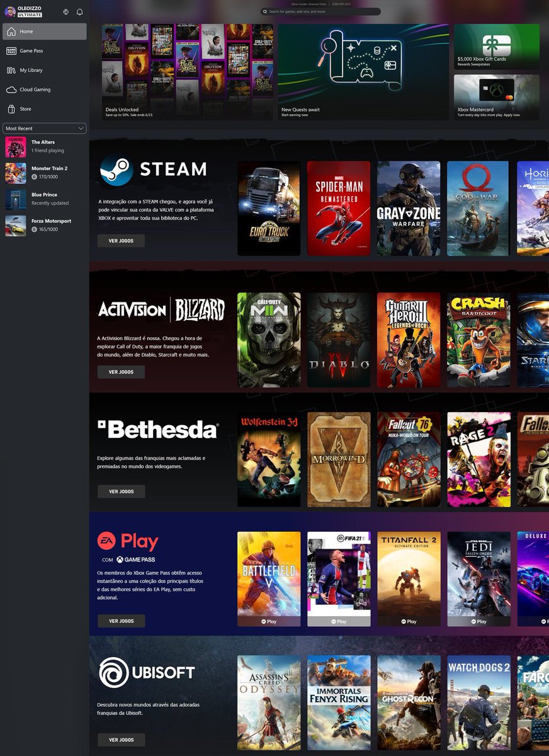Image resolution: width=549 pixels, height=756 pixels.
Task: Open Titanfall 2 Ultimate Edition cover
Action: coord(409,579)
